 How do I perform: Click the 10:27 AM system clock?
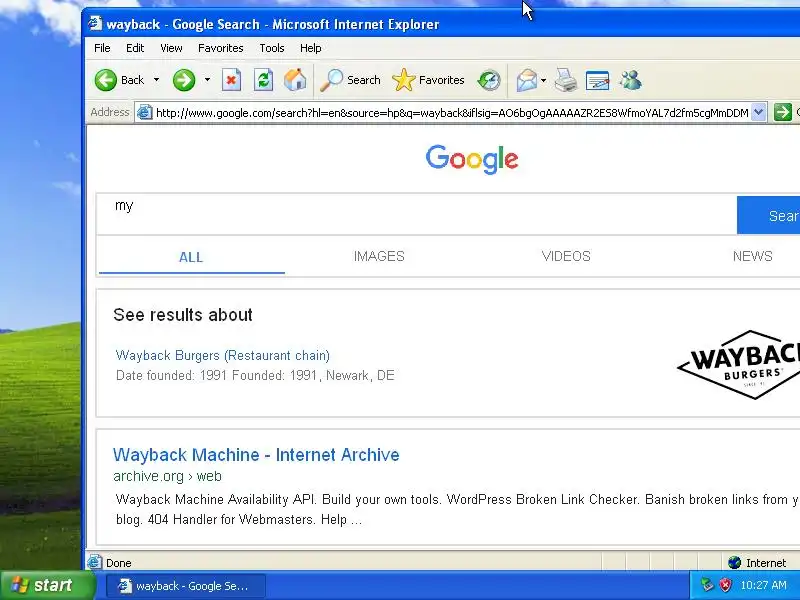point(763,585)
